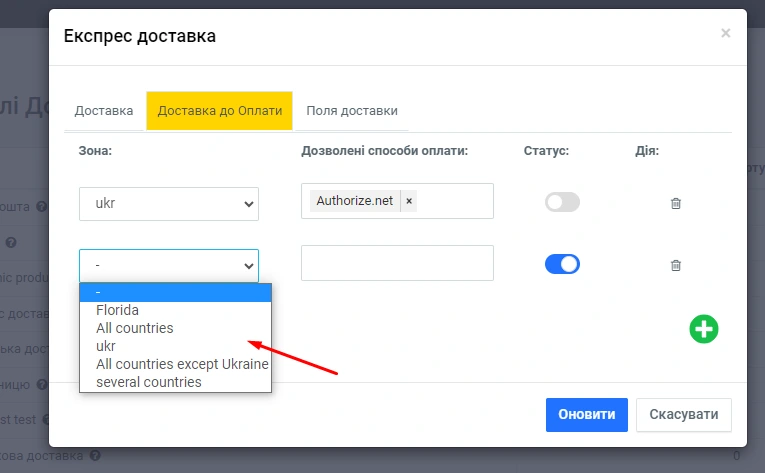765x473 pixels.
Task: Pick All countries except Ukraine option
Action: pos(182,364)
